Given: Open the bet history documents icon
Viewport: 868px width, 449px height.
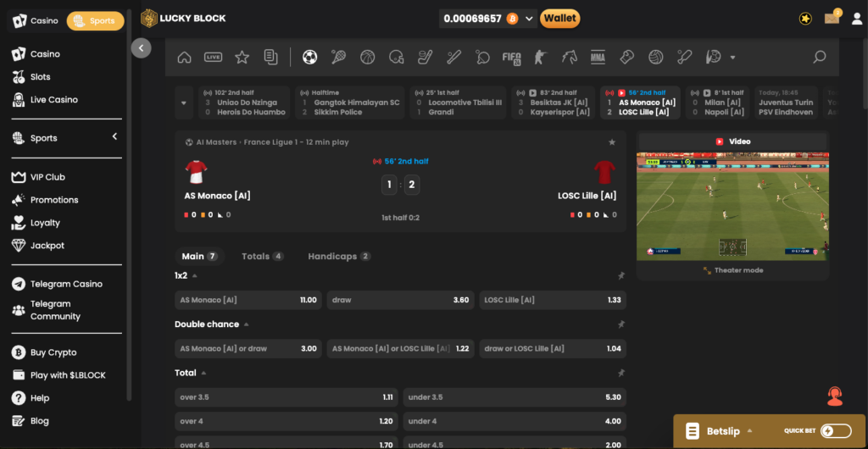Looking at the screenshot, I should pos(270,57).
